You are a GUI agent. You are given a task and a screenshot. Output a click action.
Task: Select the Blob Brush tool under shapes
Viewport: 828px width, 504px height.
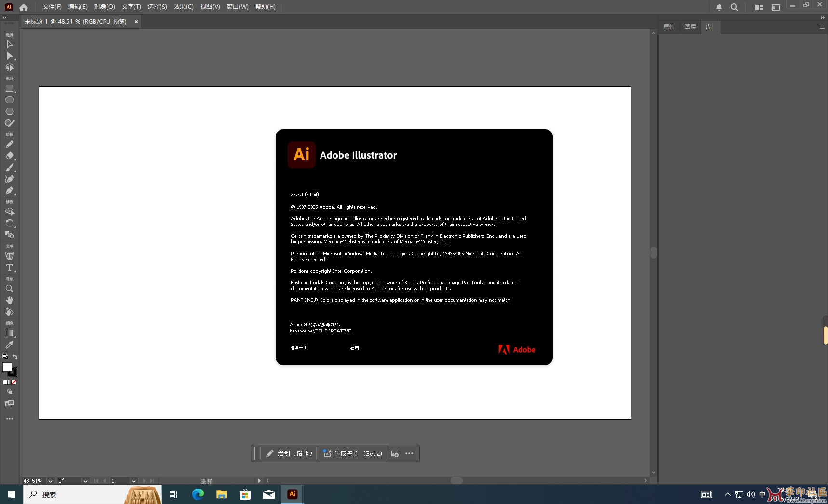click(x=10, y=123)
